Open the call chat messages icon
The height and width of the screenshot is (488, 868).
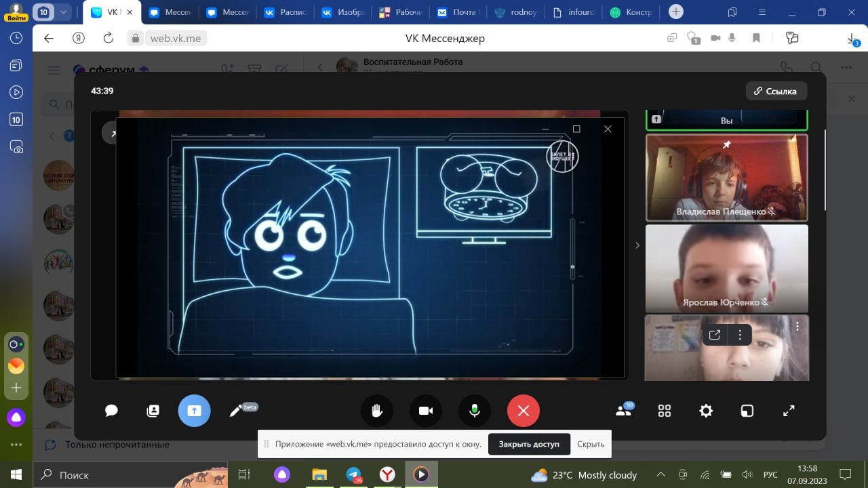112,411
